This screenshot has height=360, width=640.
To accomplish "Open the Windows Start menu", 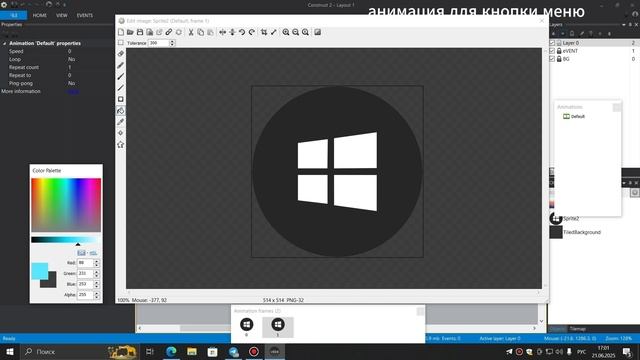I will pyautogui.click(x=10, y=351).
